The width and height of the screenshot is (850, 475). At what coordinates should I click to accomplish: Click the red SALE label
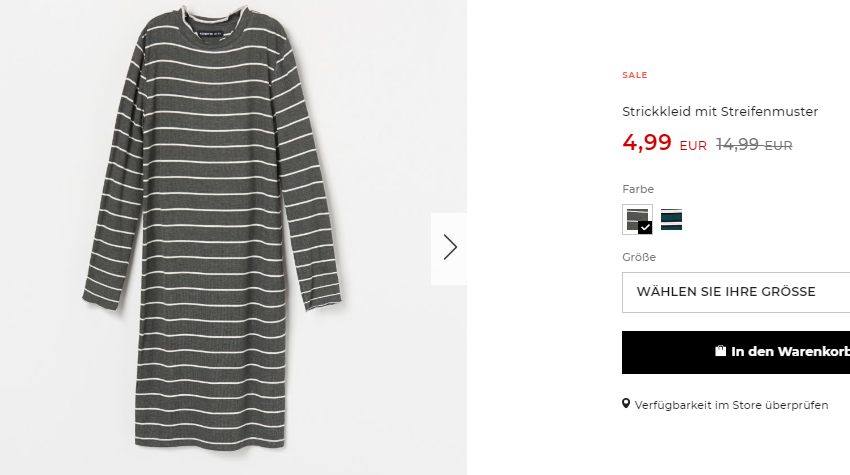[x=635, y=75]
